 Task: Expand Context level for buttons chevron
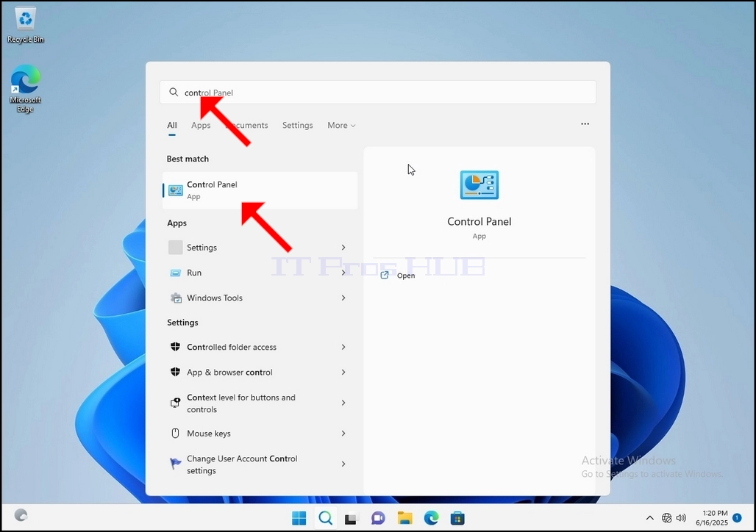pyautogui.click(x=343, y=403)
